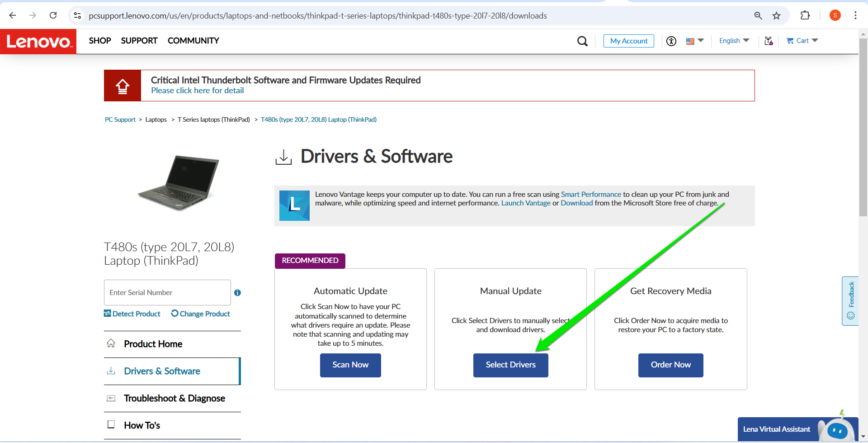Click the Manual Update card title

click(510, 291)
